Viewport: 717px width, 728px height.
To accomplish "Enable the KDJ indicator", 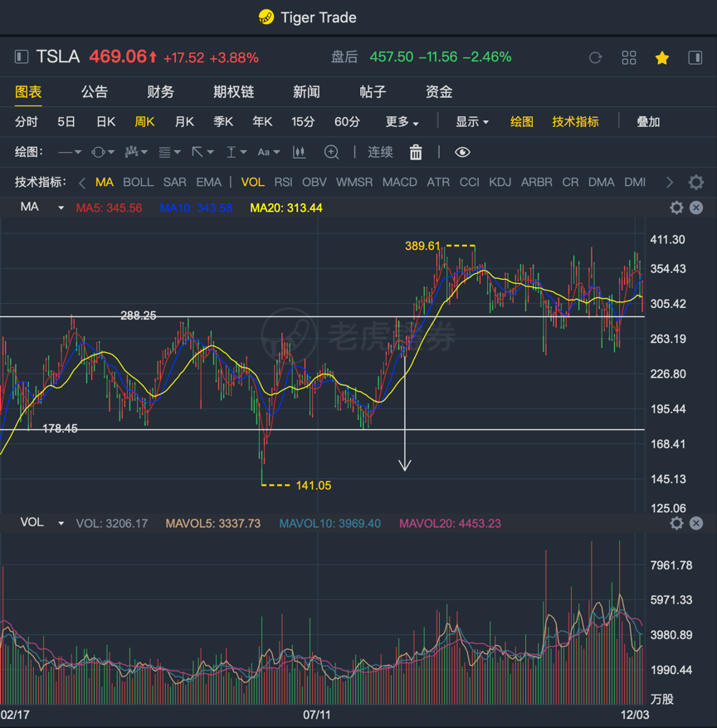I will pos(500,182).
